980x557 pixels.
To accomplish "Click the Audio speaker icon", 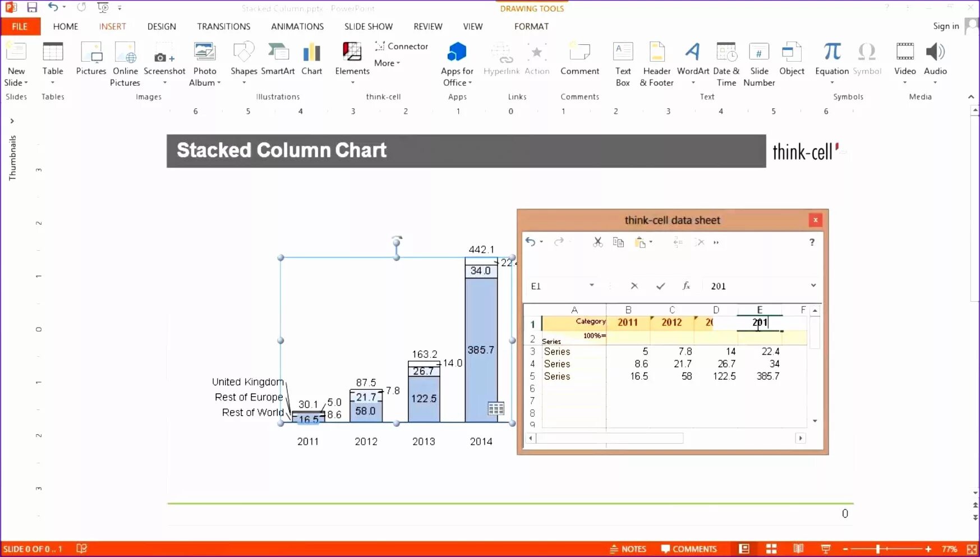I will coord(935,52).
